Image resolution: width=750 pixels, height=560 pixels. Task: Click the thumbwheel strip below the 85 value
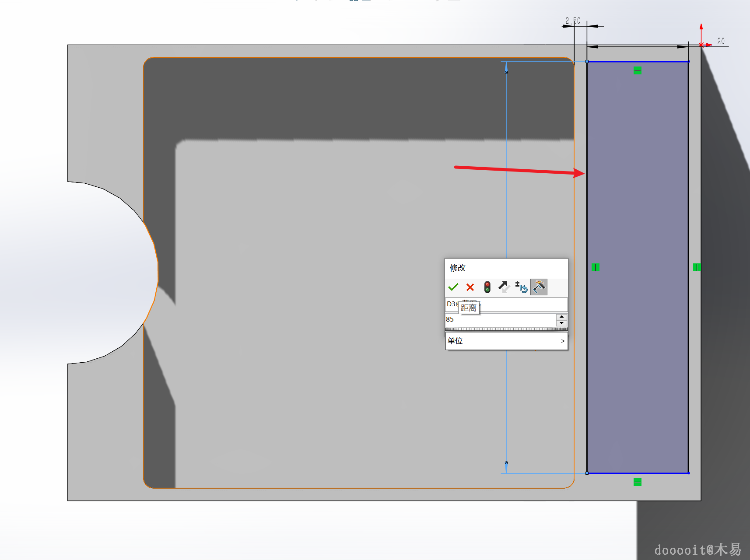click(x=506, y=329)
